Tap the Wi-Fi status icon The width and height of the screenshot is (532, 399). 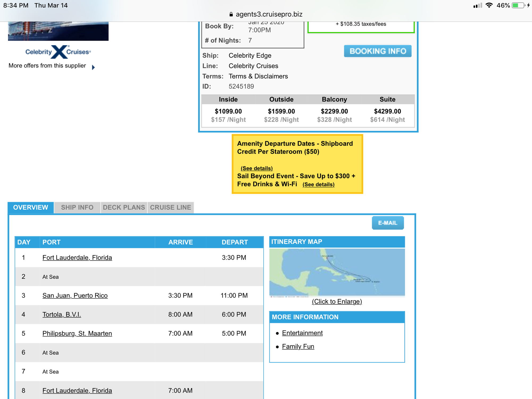click(x=489, y=6)
